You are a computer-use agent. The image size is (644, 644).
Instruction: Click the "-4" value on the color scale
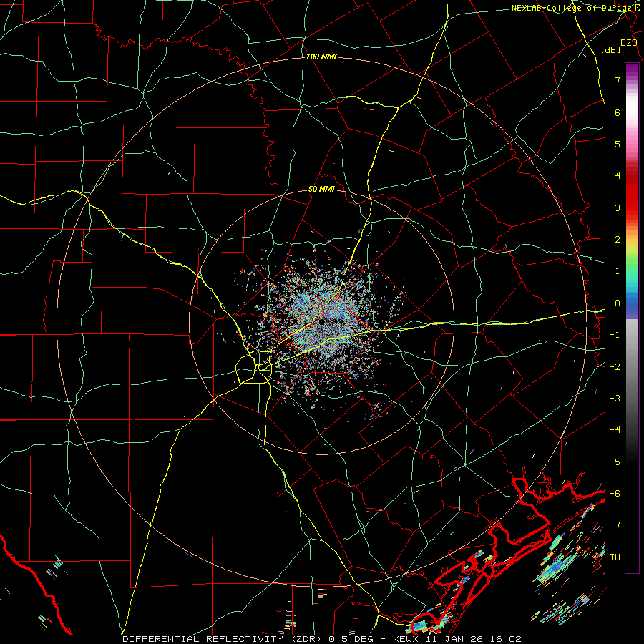tap(615, 430)
